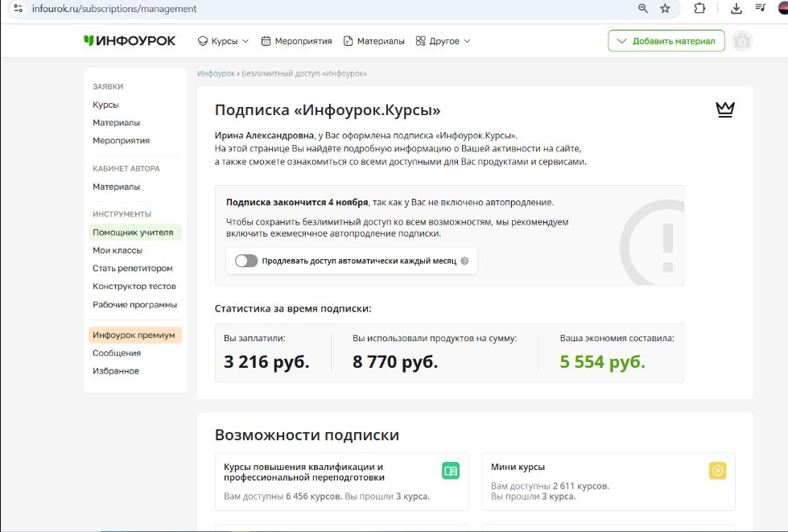The width and height of the screenshot is (788, 532).
Task: Click the Инфоурок logo
Action: pyautogui.click(x=130, y=41)
